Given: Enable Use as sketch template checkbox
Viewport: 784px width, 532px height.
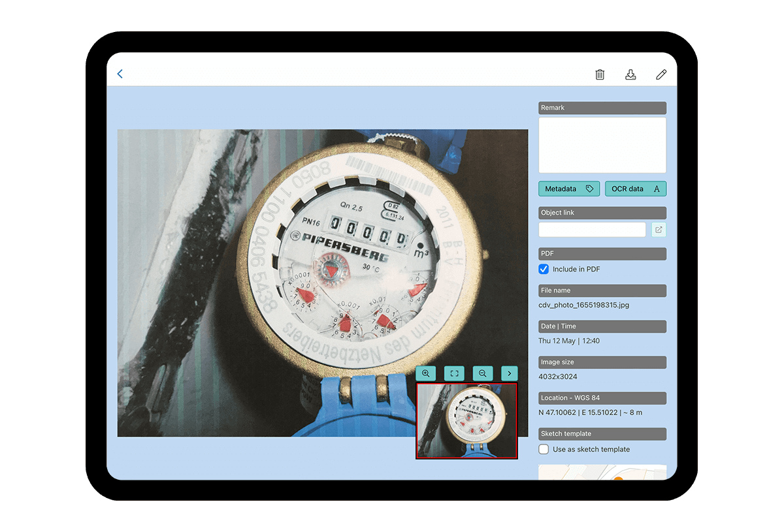Looking at the screenshot, I should 544,449.
